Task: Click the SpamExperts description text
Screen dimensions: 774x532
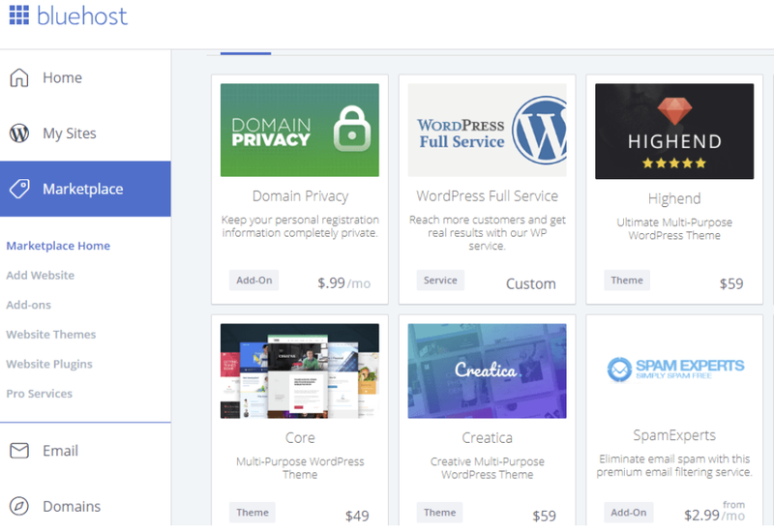Action: click(x=674, y=465)
